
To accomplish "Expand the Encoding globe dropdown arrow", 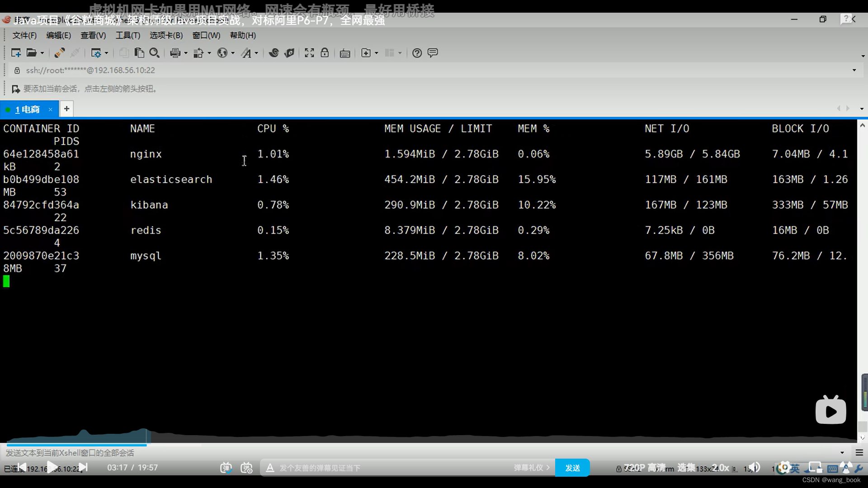I will pyautogui.click(x=233, y=53).
